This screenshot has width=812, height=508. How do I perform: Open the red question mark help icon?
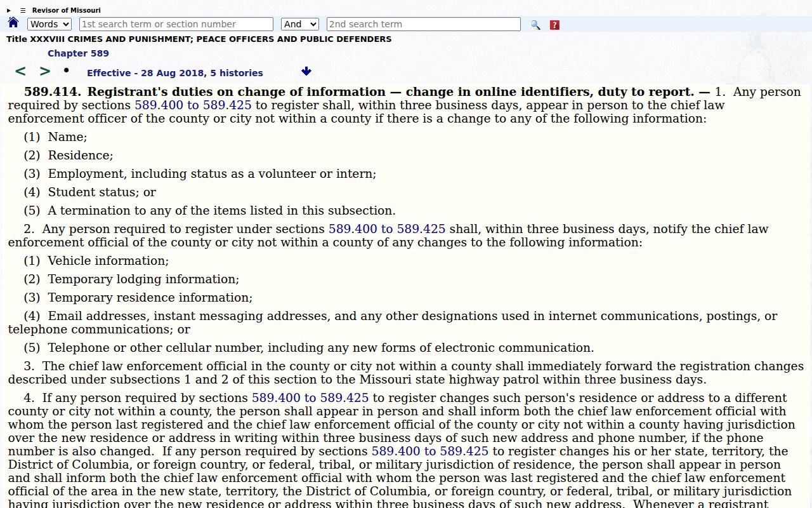click(554, 25)
